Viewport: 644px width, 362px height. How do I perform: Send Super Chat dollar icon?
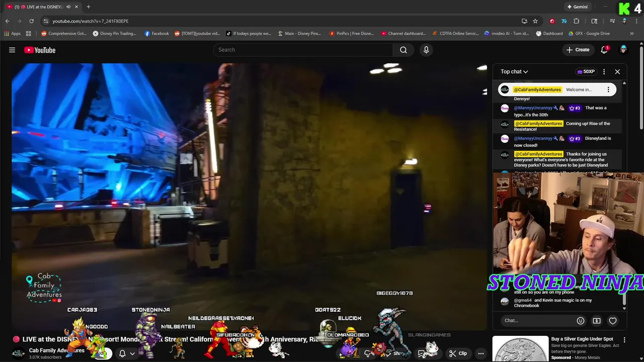point(596,321)
